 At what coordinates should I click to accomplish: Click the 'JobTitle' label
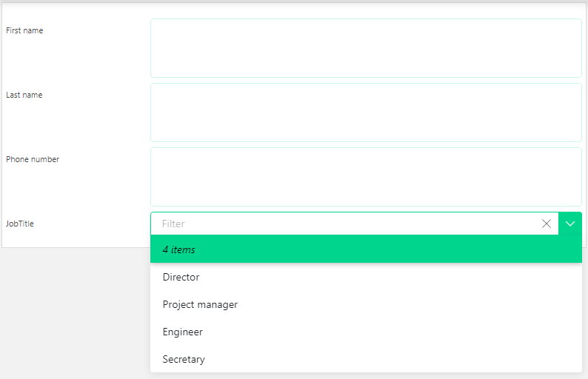coord(20,224)
